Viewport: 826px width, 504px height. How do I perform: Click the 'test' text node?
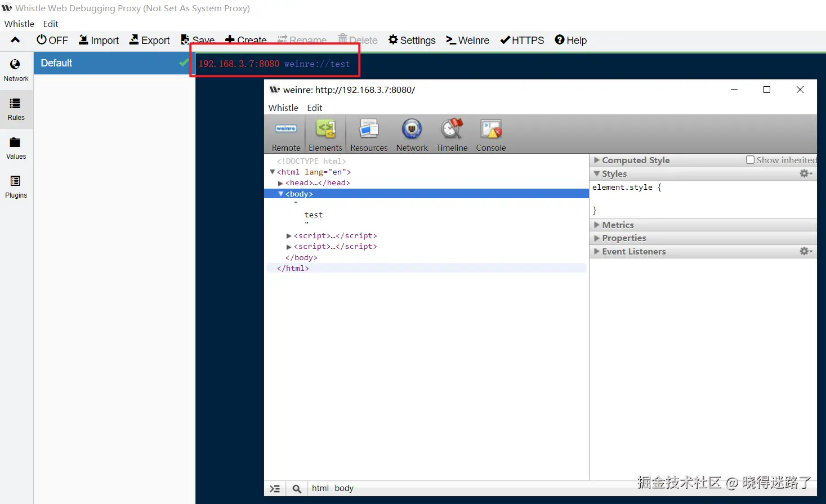[314, 215]
